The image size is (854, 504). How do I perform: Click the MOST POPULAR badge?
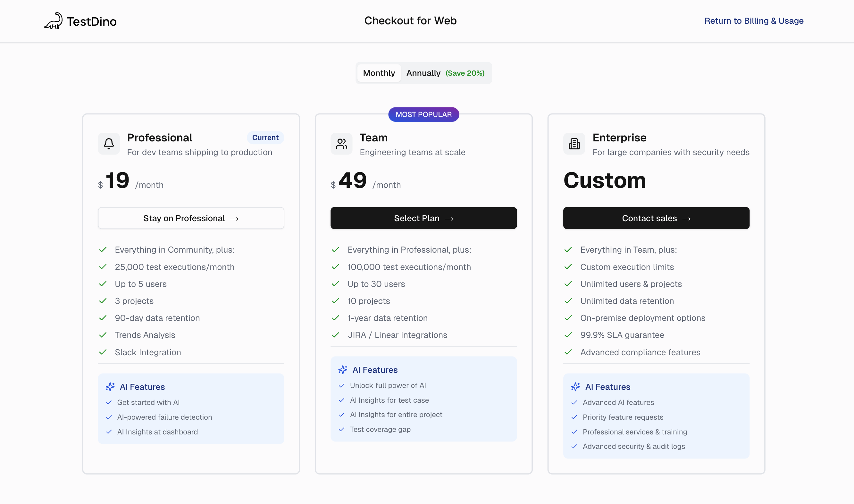tap(423, 114)
